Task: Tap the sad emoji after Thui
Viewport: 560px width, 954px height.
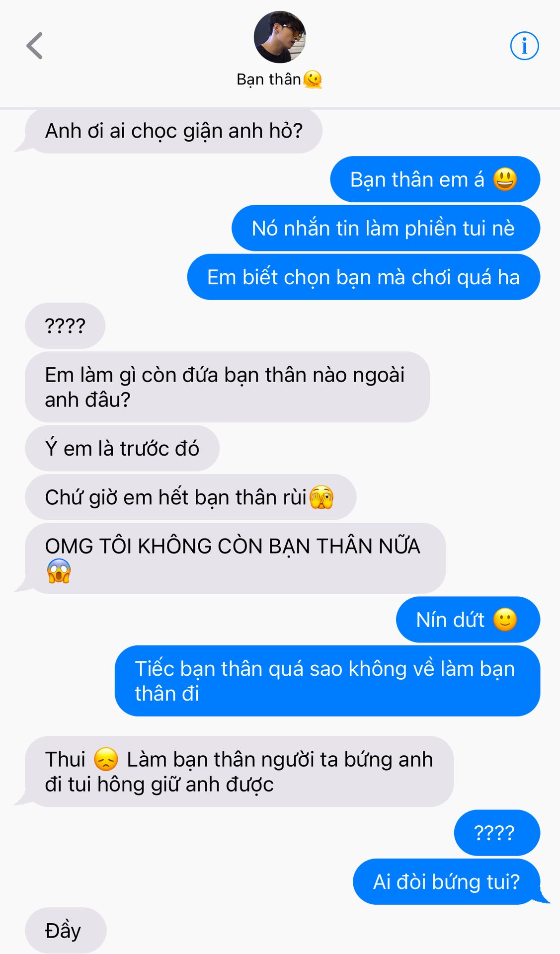Action: (106, 759)
